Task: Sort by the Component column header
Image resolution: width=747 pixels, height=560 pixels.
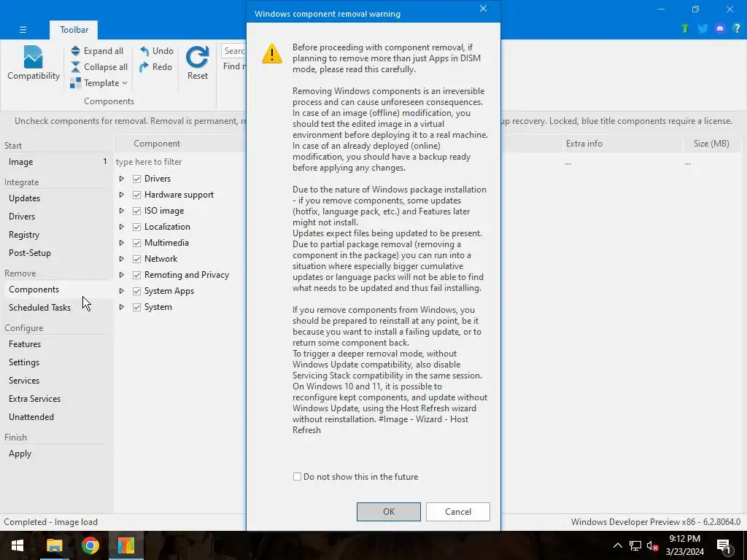Action: 181,144
